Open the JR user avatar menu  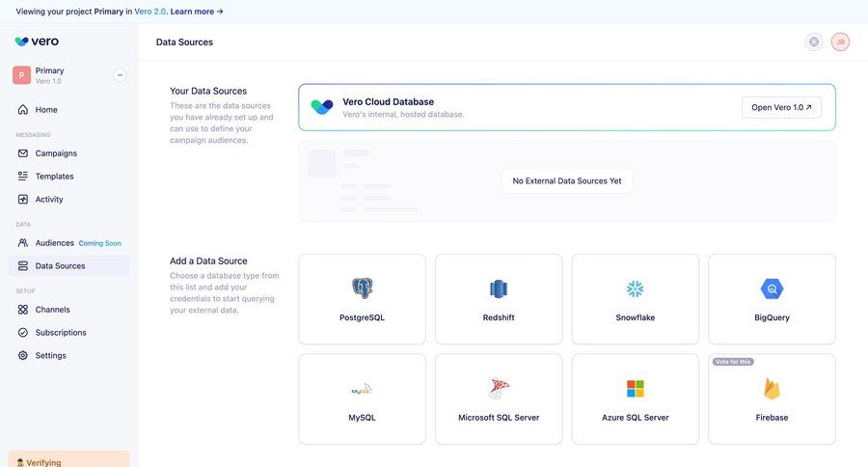click(840, 41)
